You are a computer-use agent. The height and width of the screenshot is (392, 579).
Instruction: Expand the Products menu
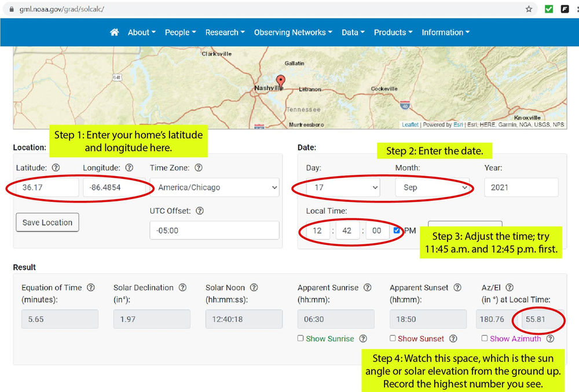click(x=393, y=32)
